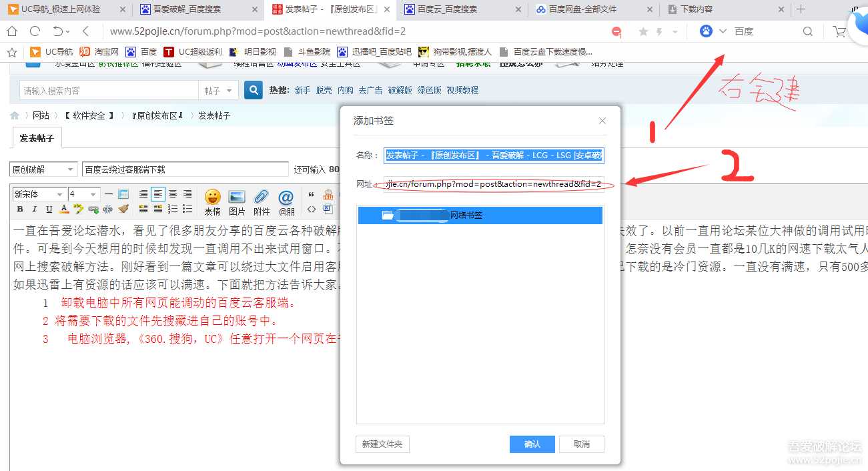This screenshot has width=868, height=471.
Task: Click the bookmark 网址 URL field
Action: pos(494,183)
